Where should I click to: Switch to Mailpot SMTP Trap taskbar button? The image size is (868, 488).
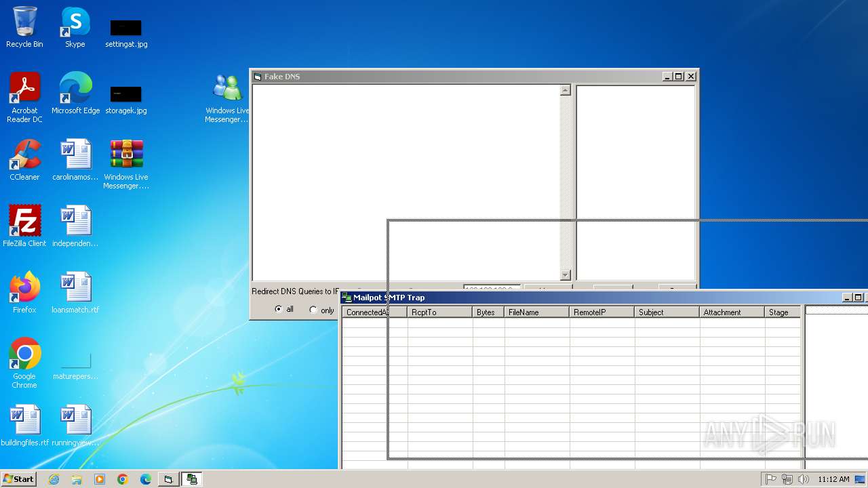tap(192, 479)
